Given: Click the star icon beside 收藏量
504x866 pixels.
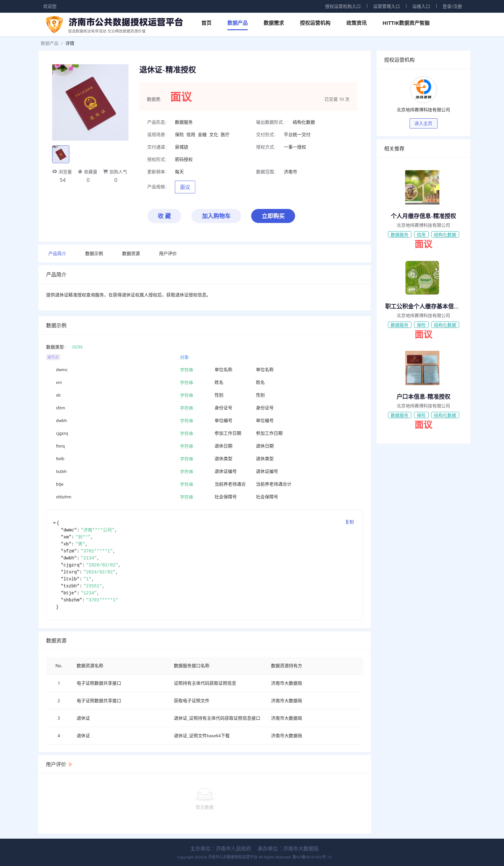Looking at the screenshot, I should (x=80, y=171).
